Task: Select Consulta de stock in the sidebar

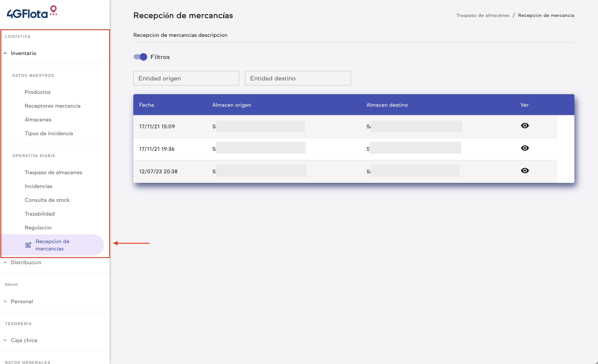Action: pos(47,200)
